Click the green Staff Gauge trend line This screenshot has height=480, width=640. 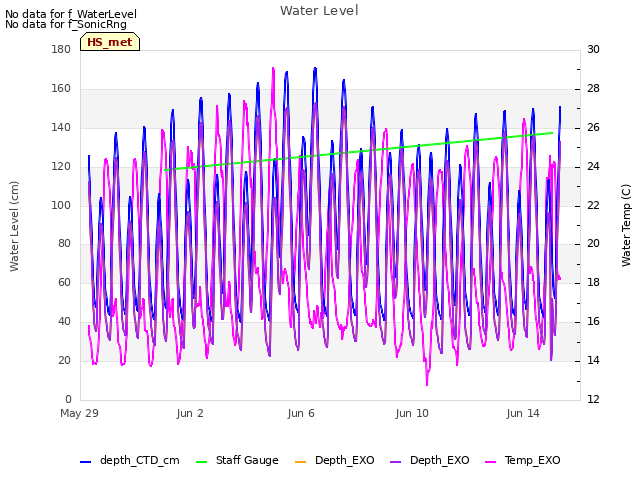pyautogui.click(x=358, y=151)
